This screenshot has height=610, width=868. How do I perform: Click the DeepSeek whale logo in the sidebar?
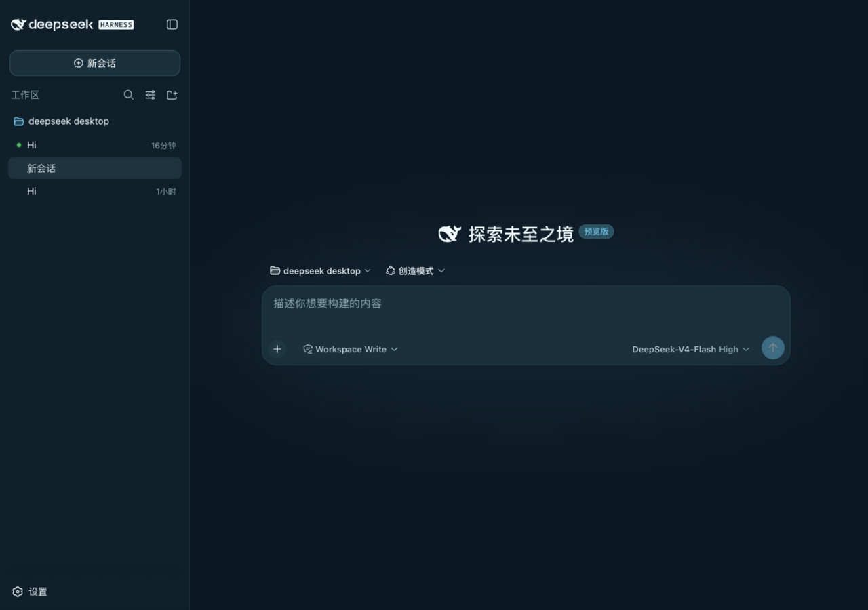tap(18, 24)
